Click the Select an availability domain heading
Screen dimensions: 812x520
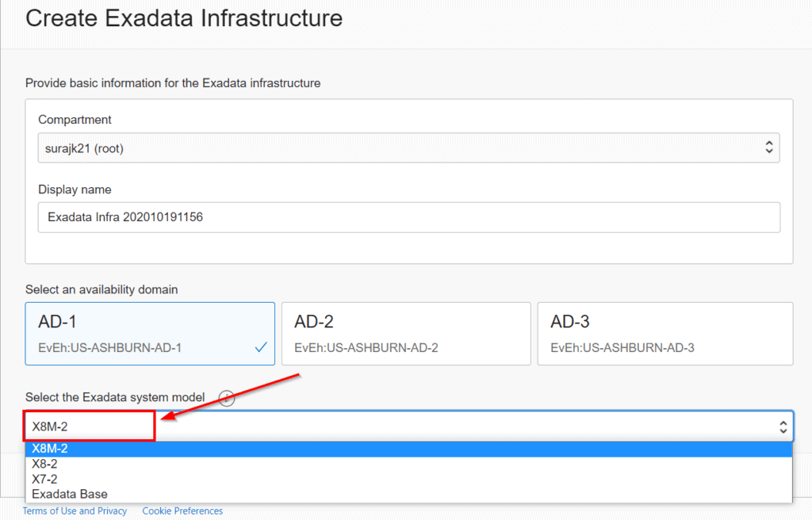103,289
